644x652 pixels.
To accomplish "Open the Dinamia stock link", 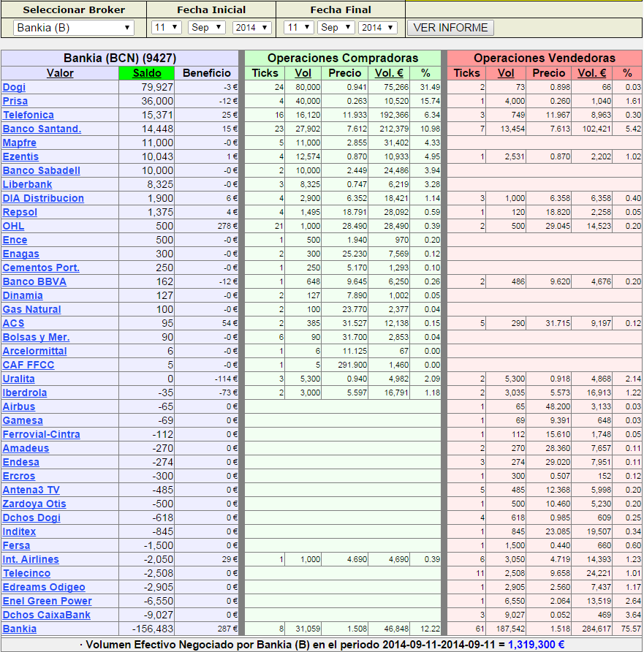I will click(23, 295).
